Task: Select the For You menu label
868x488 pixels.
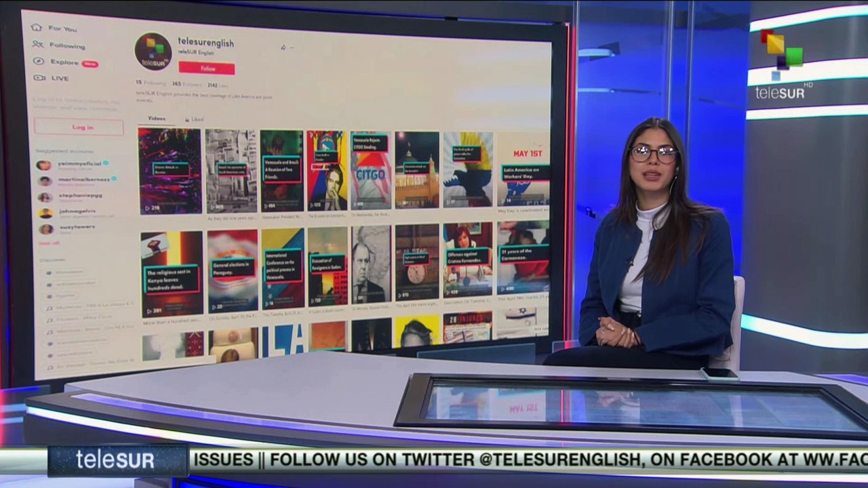Action: 62,29
